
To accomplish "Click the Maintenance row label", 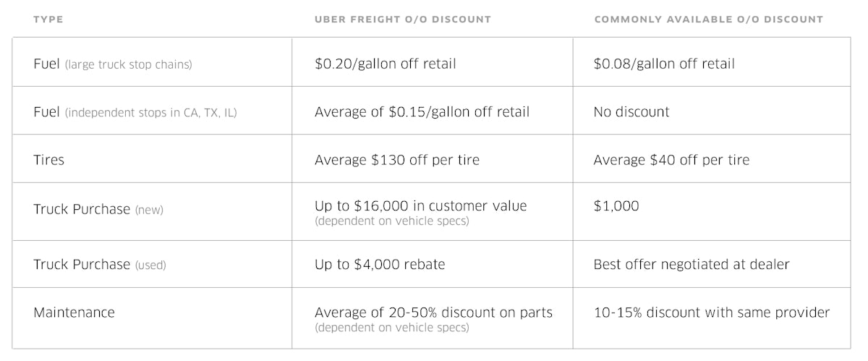I will click(x=74, y=313).
